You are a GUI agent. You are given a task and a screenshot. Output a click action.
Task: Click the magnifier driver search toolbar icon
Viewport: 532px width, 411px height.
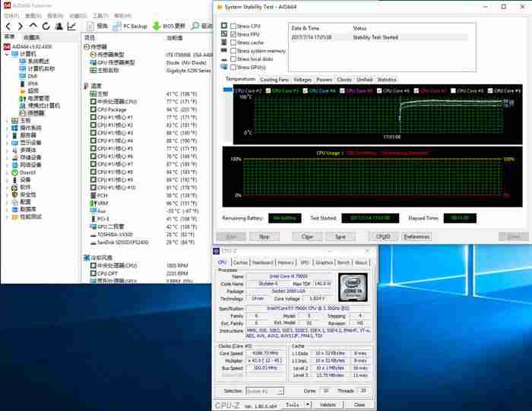pos(195,26)
